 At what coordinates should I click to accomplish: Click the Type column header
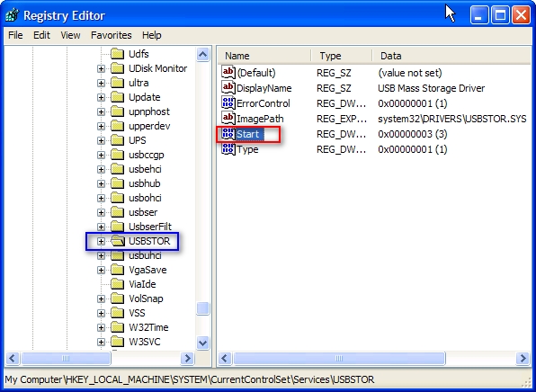pyautogui.click(x=342, y=56)
